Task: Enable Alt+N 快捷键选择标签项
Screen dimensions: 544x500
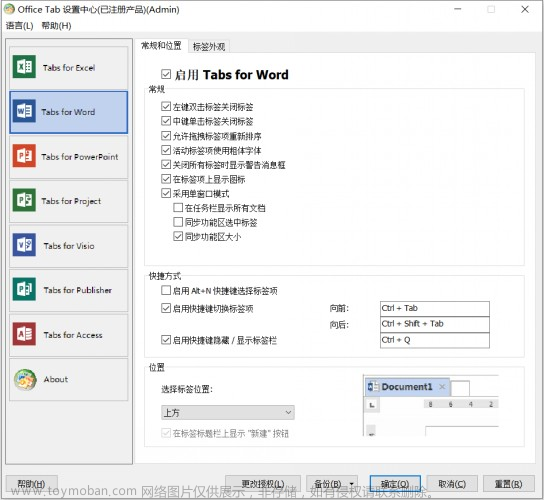Action: click(x=166, y=290)
